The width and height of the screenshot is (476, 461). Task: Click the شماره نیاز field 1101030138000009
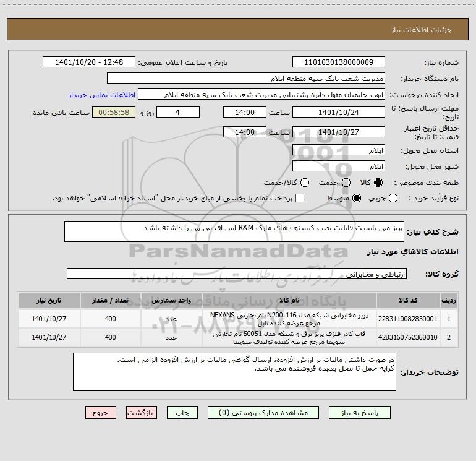point(339,62)
